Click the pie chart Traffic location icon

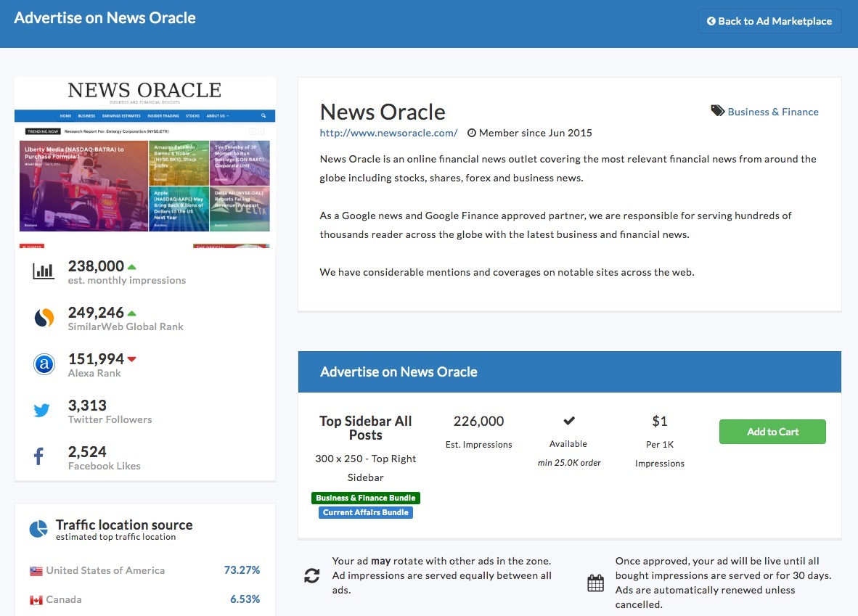[38, 529]
